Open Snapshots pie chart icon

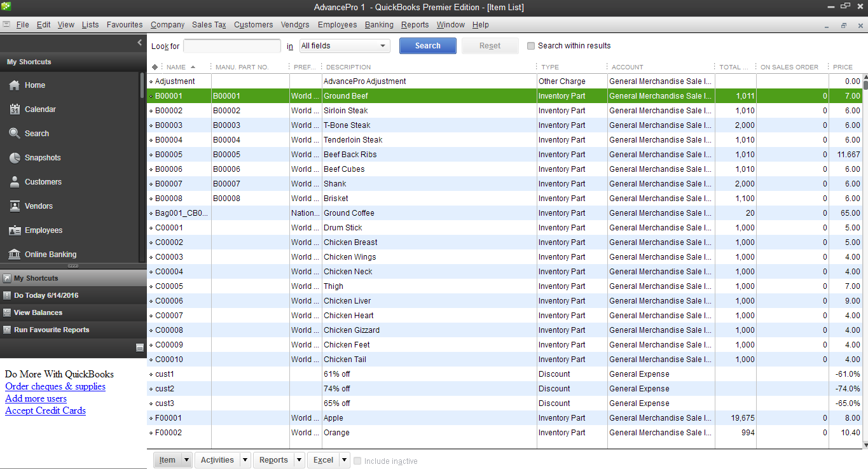[14, 158]
